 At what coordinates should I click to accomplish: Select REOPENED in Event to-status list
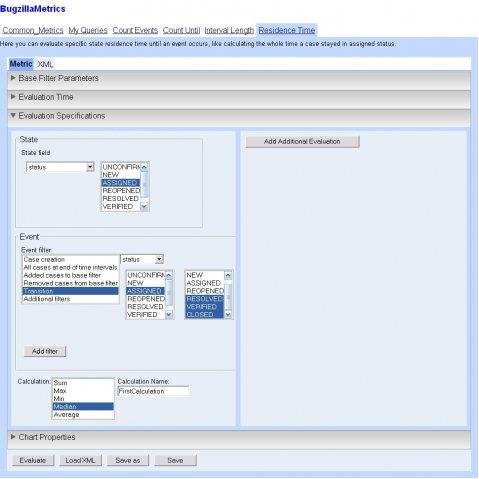(205, 291)
